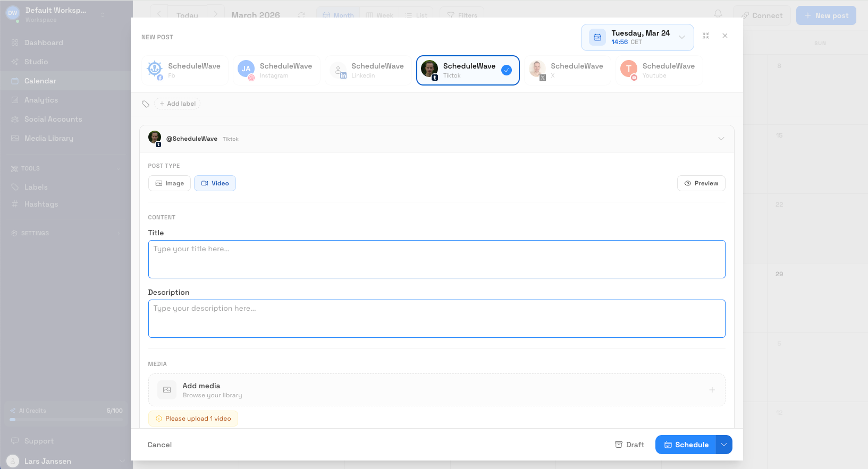Click the collapse dialog arrows icon

click(706, 36)
